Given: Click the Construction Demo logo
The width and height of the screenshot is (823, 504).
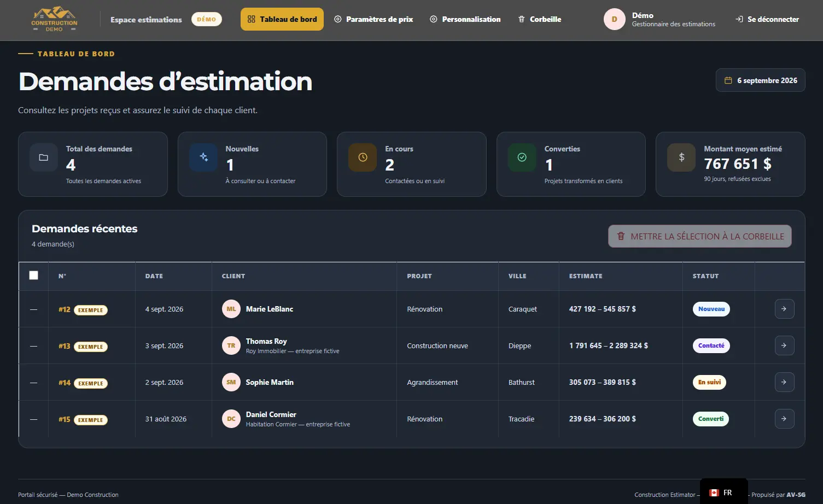Looking at the screenshot, I should [x=54, y=19].
